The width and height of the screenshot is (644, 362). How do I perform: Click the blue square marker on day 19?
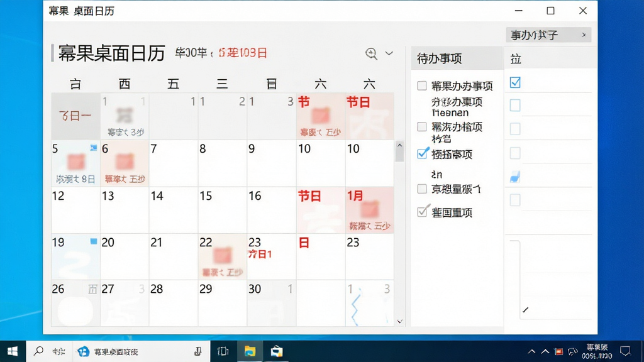[94, 241]
